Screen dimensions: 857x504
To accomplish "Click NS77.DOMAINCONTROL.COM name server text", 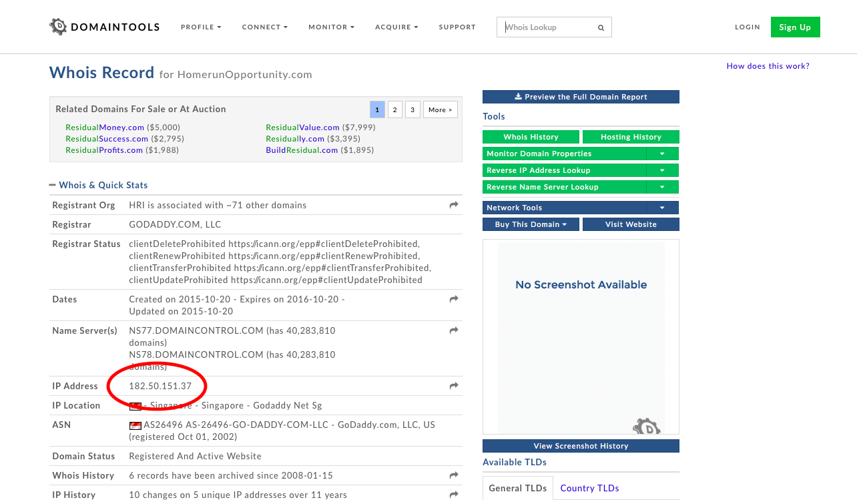I will click(x=196, y=330).
